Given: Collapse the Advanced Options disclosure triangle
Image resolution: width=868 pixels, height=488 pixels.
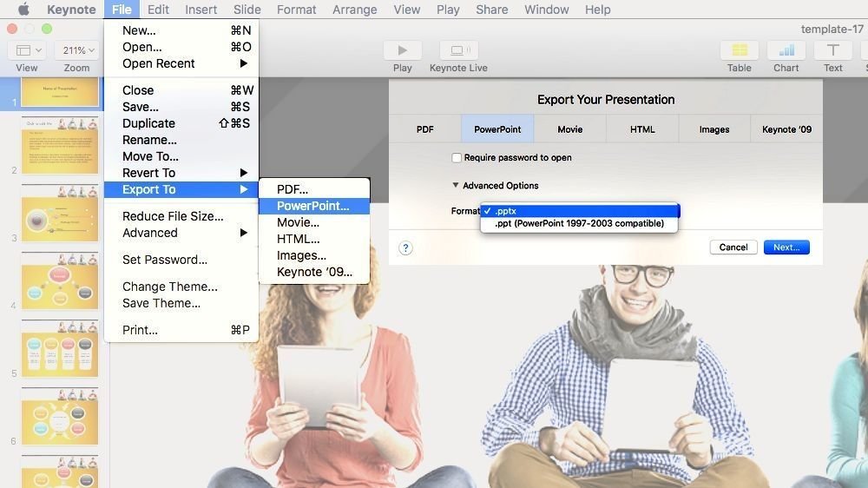Looking at the screenshot, I should (455, 185).
